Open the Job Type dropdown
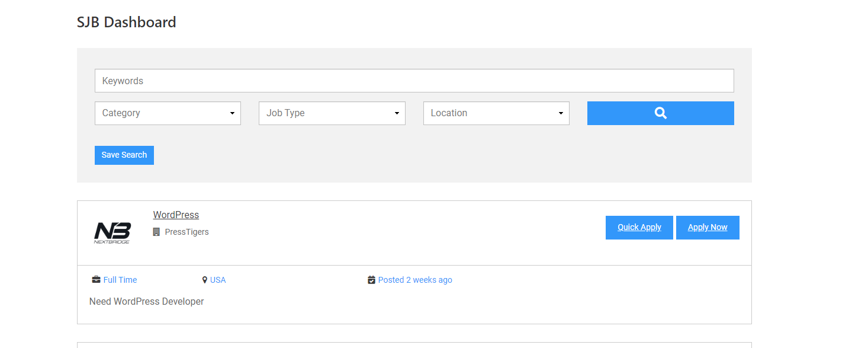Viewport: 868px width, 348px height. (332, 113)
